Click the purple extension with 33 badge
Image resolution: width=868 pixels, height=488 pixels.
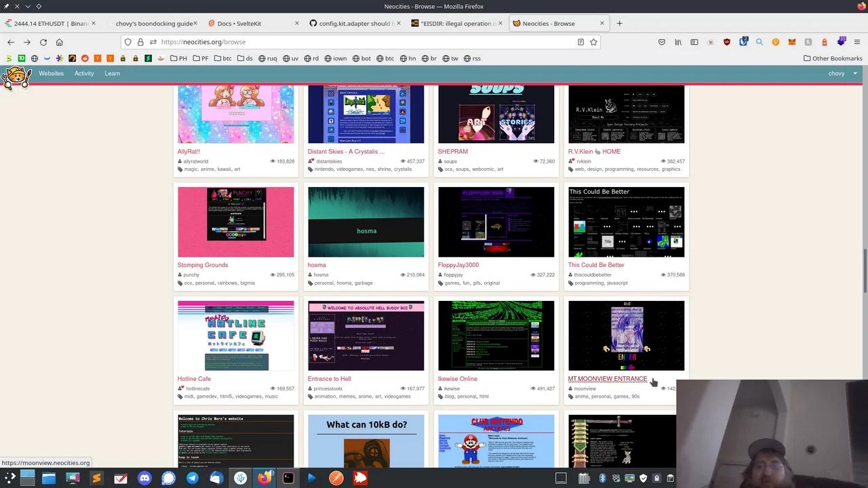(840, 41)
